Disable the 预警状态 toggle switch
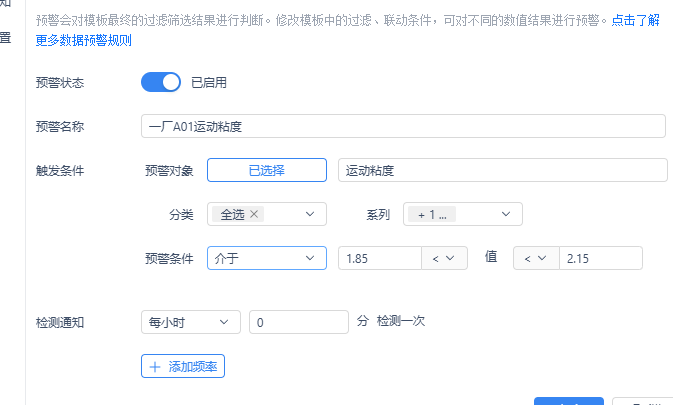This screenshot has height=405, width=673. click(161, 82)
